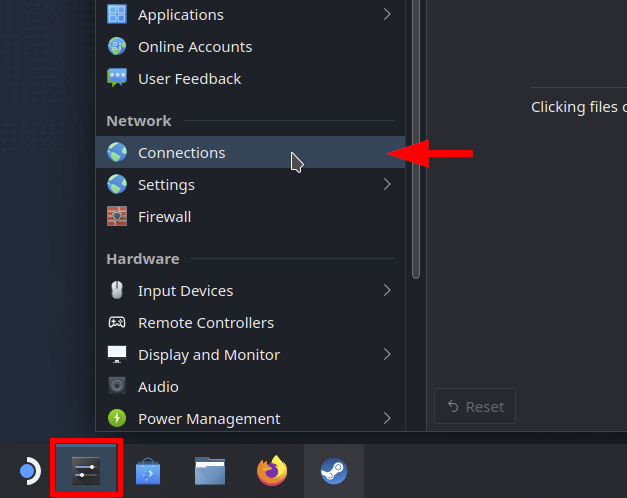The height and width of the screenshot is (498, 627).
Task: Click the sidebar vertical scrollbar
Action: tap(416, 139)
